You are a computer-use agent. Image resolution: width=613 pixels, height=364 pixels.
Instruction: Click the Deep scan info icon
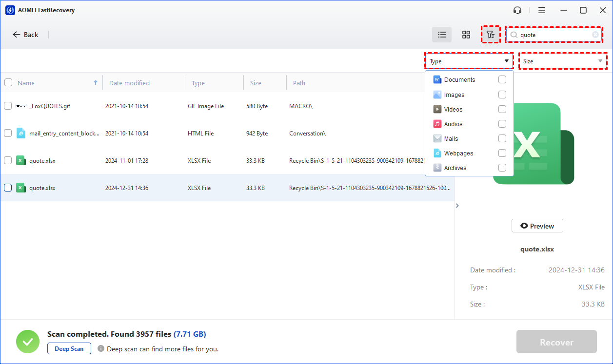point(101,349)
